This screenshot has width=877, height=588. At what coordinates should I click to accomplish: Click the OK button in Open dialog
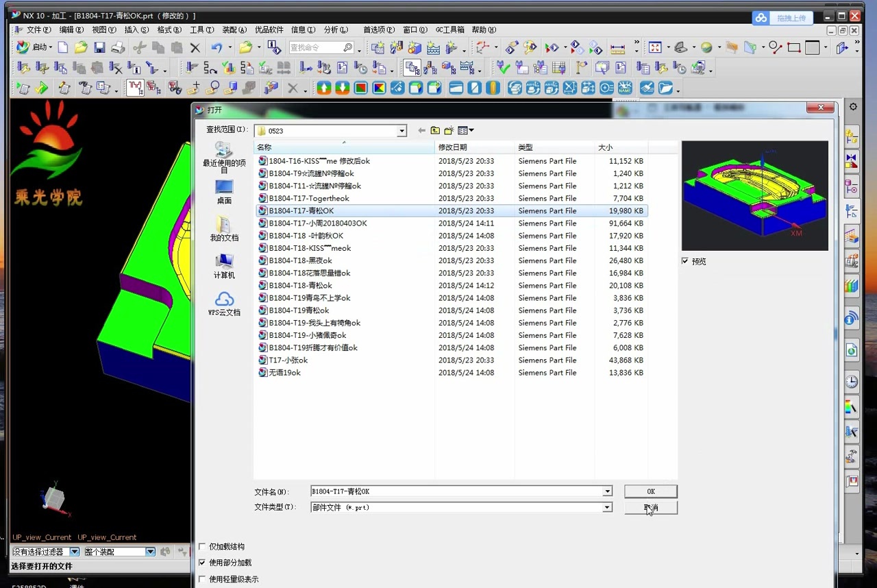(x=651, y=491)
